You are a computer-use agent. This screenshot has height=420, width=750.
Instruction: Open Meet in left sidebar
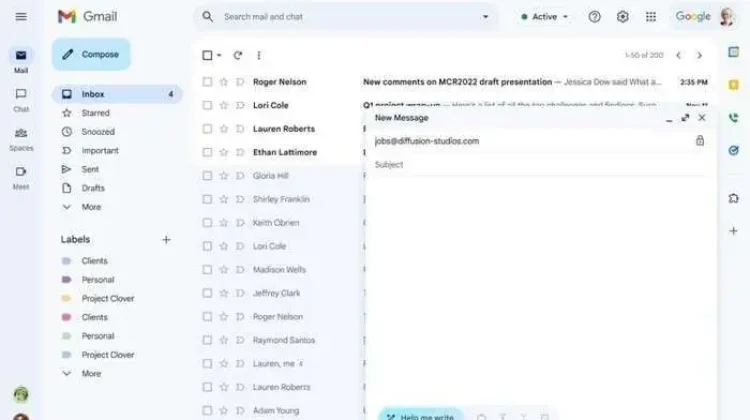[x=21, y=176]
